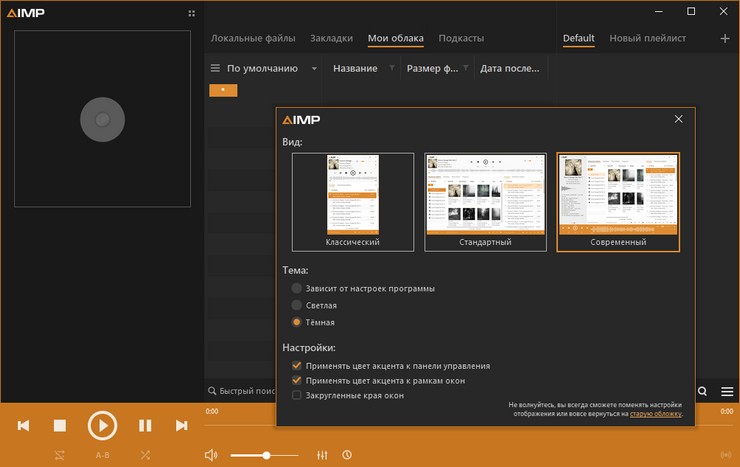The height and width of the screenshot is (467, 740).
Task: Skip to the previous track
Action: click(24, 425)
